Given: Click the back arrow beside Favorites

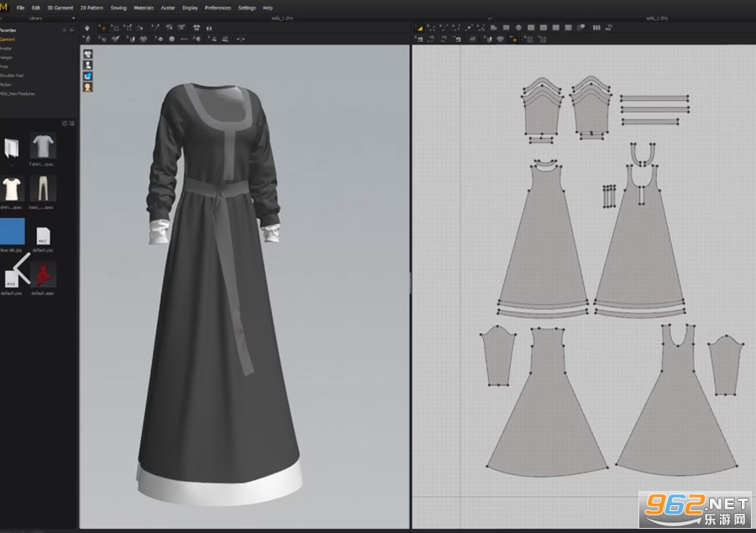Looking at the screenshot, I should click(72, 30).
